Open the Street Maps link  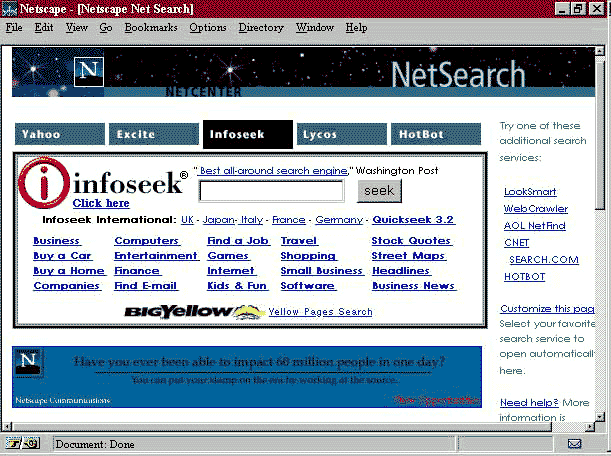(408, 256)
